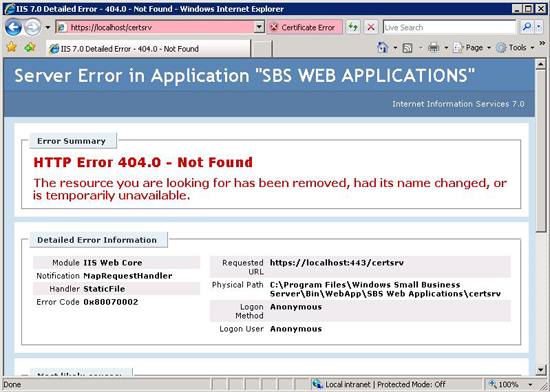
Task: Open the Favorites Center star icon
Action: [x=12, y=47]
